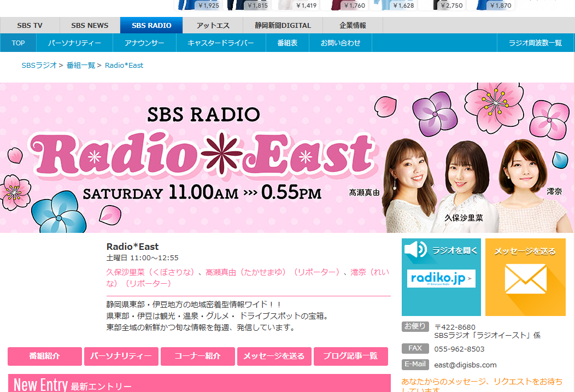The width and height of the screenshot is (575, 392).
Task: Click the ad item priced ￥2,750
Action: coord(443,5)
